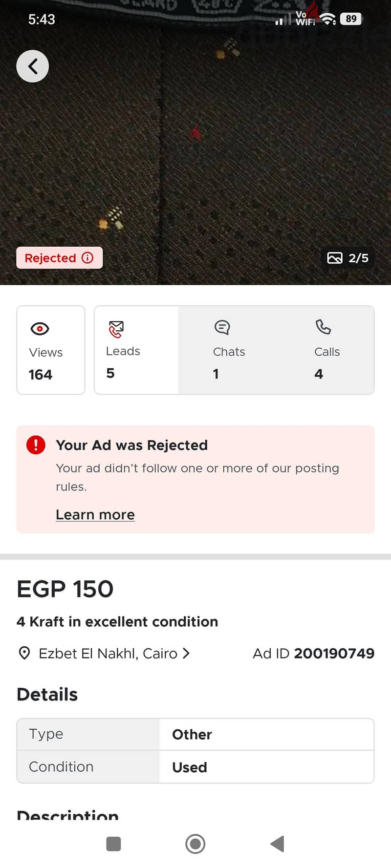Screen dimensions: 391x868
Task: Tap the photo gallery counter 2/5
Action: click(348, 258)
